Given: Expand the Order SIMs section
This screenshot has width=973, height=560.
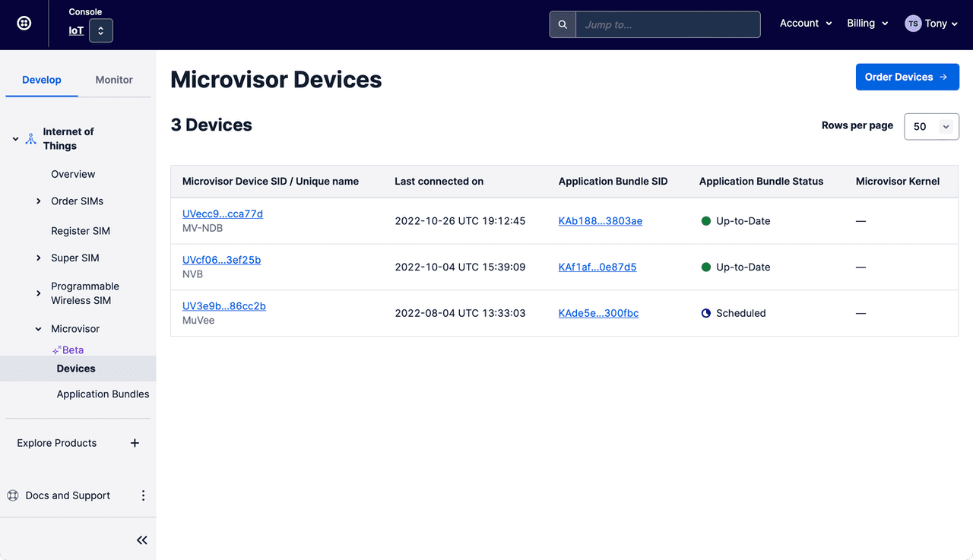Looking at the screenshot, I should coord(39,201).
